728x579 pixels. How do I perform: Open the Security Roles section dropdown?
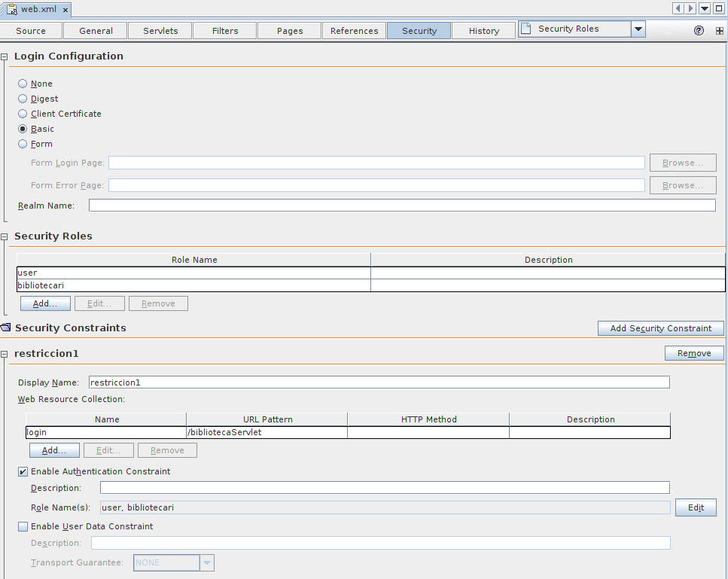638,29
